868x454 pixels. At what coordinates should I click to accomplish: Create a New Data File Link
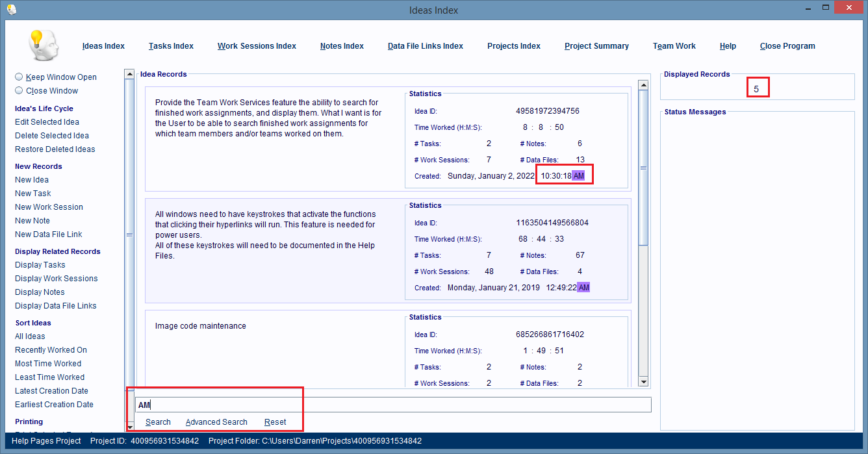[x=49, y=234]
